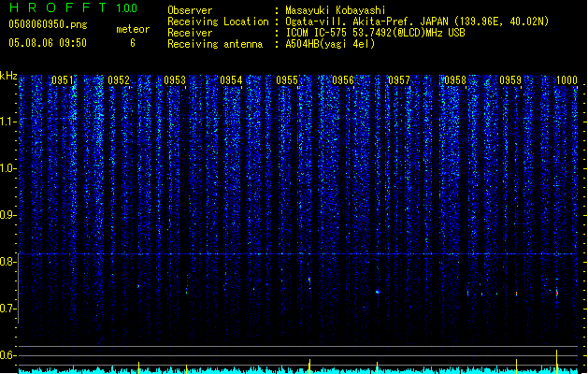The height and width of the screenshot is (374, 588).
Task: Click the date stamp 05.08.06 09:50
Action: click(48, 43)
